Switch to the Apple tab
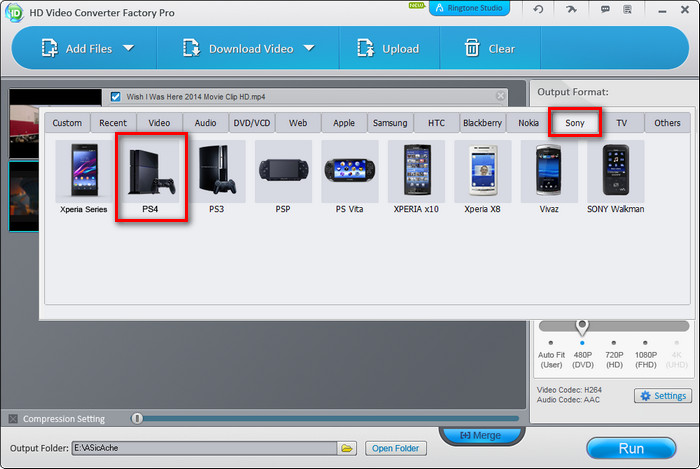This screenshot has height=469, width=700. point(343,123)
